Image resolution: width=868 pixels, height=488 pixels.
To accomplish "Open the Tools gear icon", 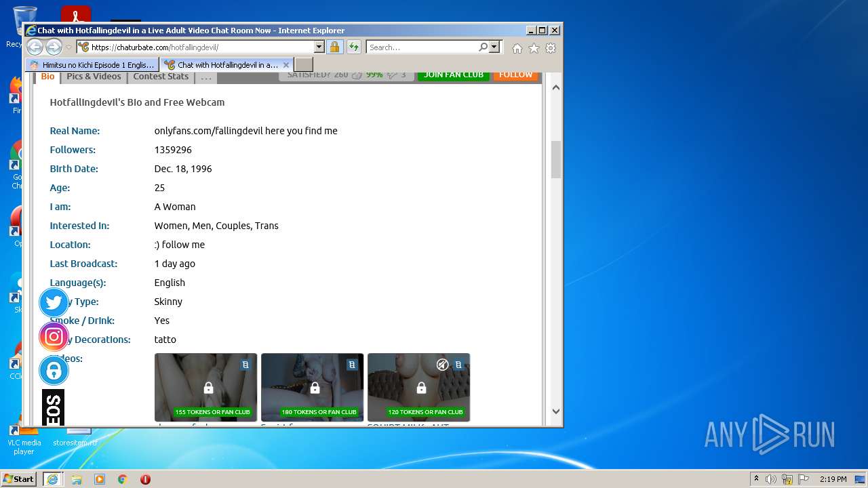I will click(x=551, y=48).
